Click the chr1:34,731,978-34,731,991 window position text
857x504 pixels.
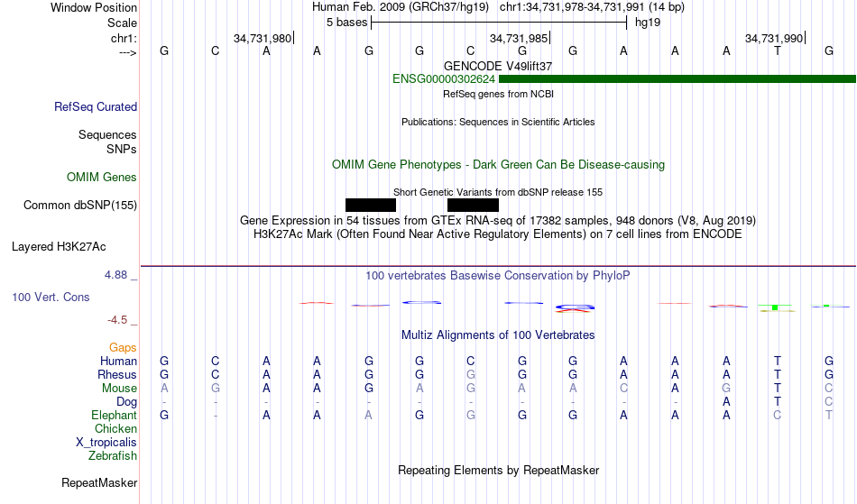pos(572,7)
